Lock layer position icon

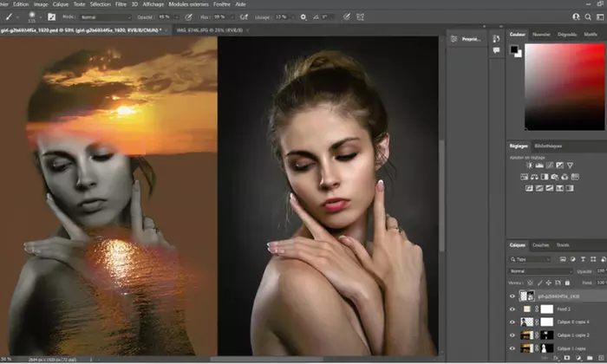point(549,283)
